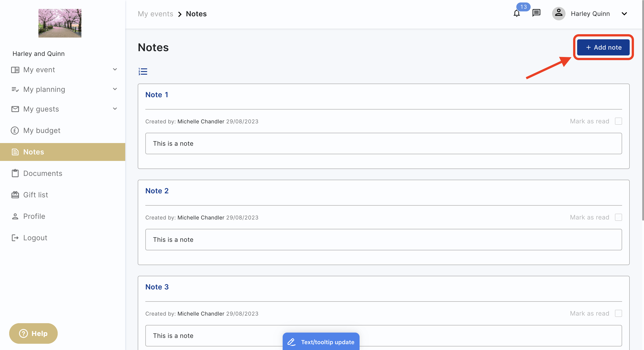The height and width of the screenshot is (350, 644).
Task: Click the My planning checklist icon
Action: 15,89
